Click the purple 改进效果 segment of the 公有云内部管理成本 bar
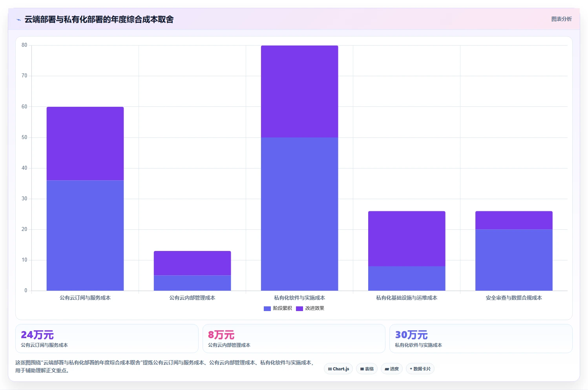The height and width of the screenshot is (390, 588). (192, 263)
